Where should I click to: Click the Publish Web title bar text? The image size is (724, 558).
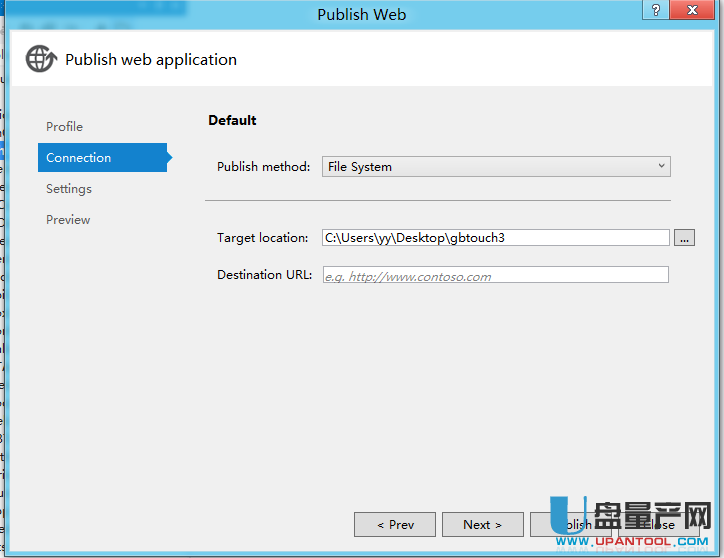pos(362,14)
